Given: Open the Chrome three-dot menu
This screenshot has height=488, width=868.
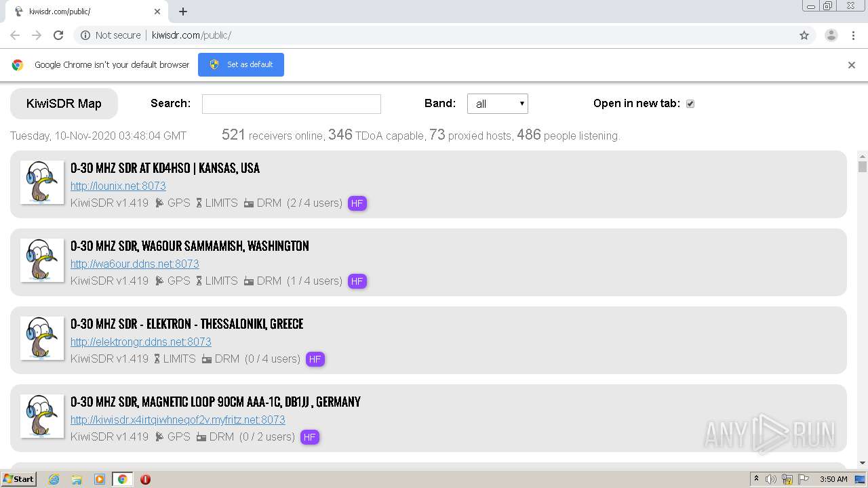Looking at the screenshot, I should coord(854,35).
